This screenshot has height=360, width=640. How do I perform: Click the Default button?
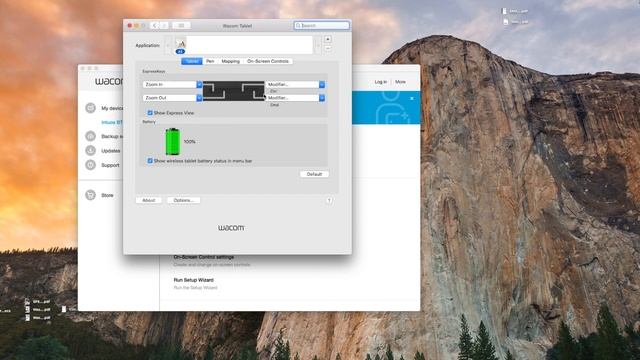click(x=314, y=174)
